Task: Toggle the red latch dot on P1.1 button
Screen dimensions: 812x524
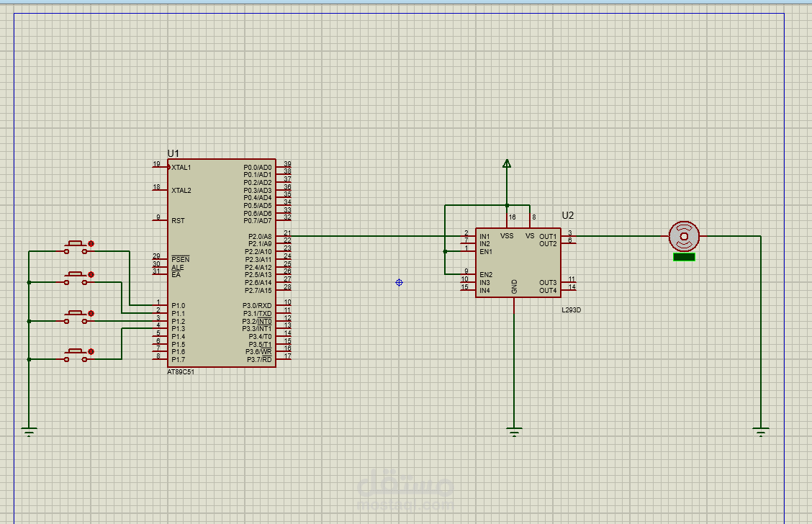Action: [x=91, y=274]
